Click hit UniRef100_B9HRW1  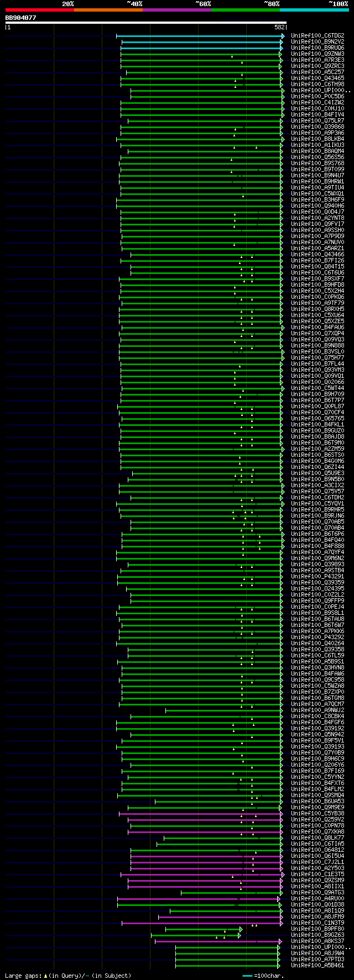pos(317,181)
